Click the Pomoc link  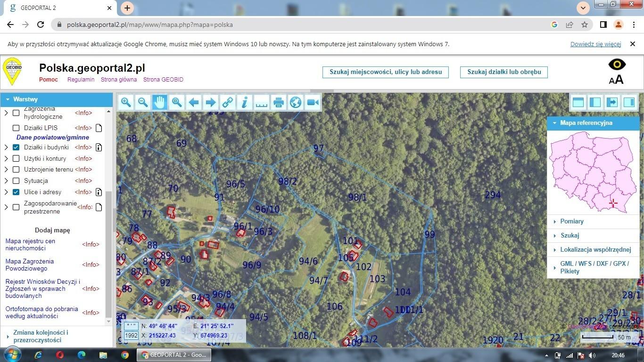[49, 80]
